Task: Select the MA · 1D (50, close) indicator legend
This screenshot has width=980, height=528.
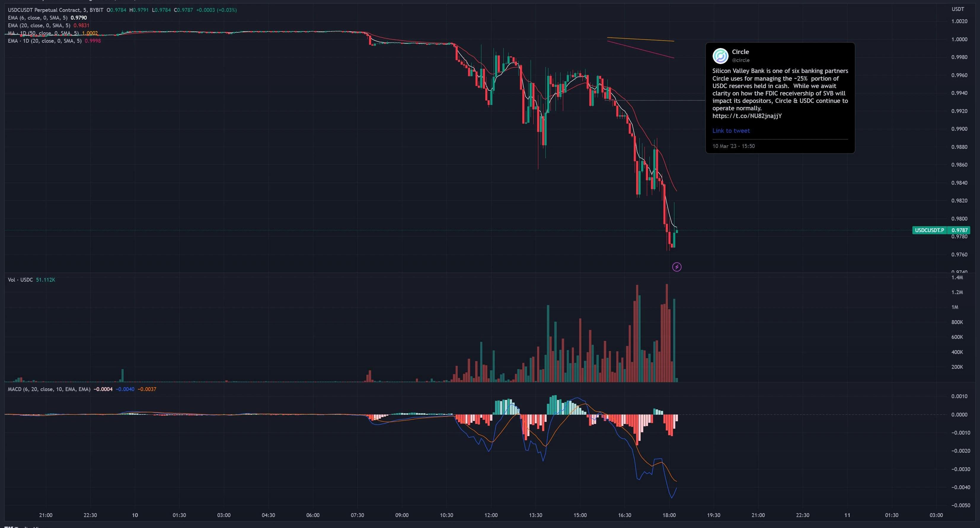Action: [43, 33]
